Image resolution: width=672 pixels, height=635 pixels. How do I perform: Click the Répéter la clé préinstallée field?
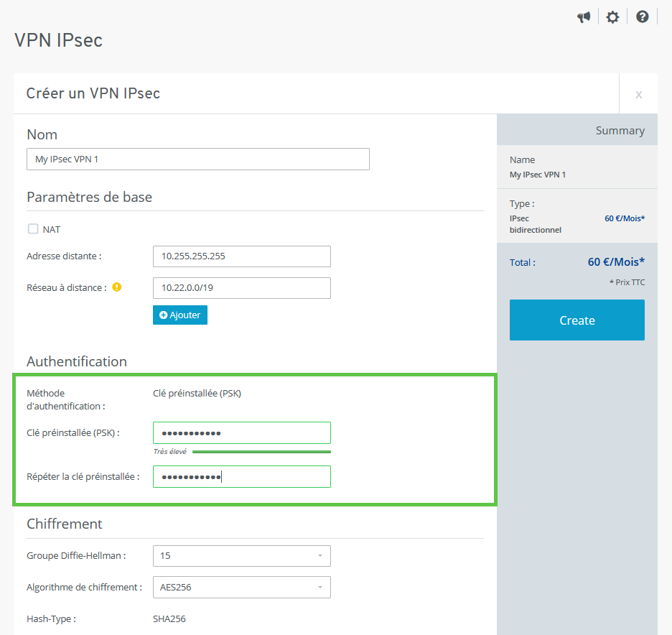point(241,477)
